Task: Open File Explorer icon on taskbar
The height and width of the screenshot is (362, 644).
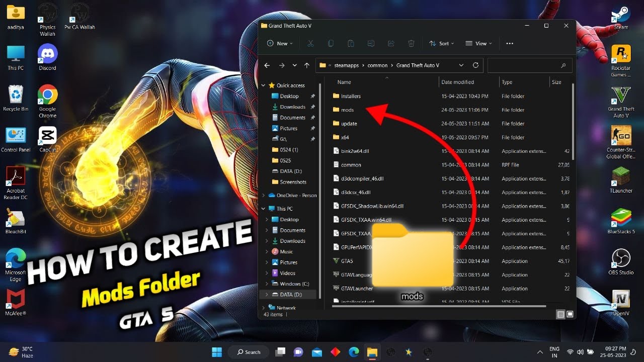Action: (x=372, y=351)
